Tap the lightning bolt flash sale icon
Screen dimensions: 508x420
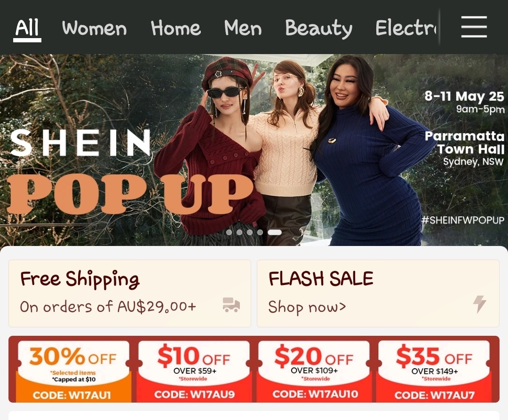point(479,304)
